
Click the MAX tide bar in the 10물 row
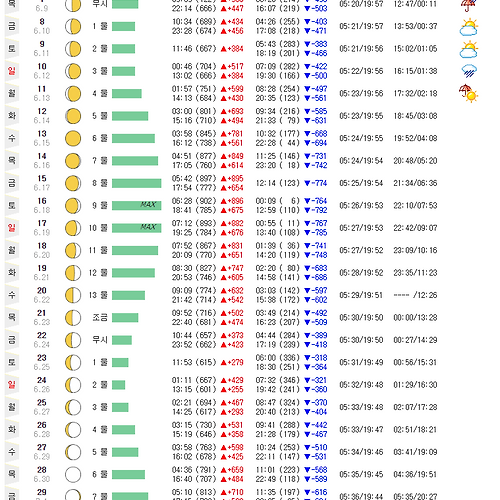137,228
